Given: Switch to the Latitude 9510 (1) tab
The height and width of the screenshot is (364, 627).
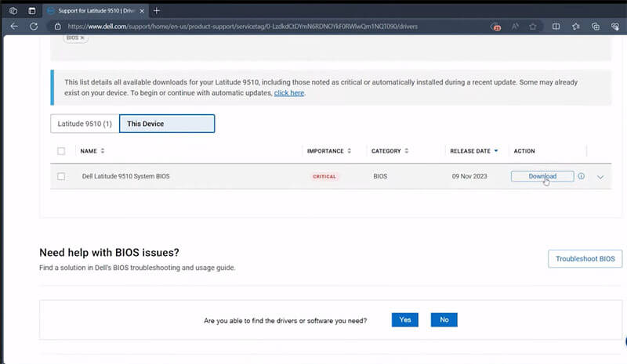Looking at the screenshot, I should point(85,124).
